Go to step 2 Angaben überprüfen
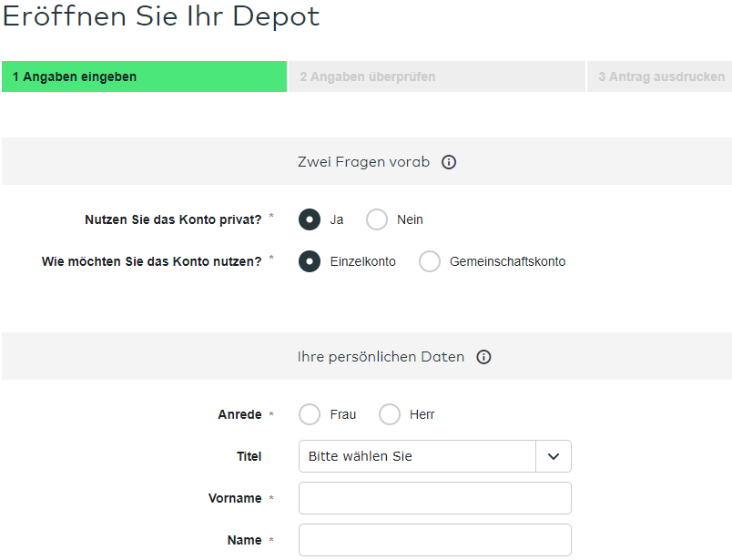Image resolution: width=732 pixels, height=560 pixels. [x=437, y=76]
